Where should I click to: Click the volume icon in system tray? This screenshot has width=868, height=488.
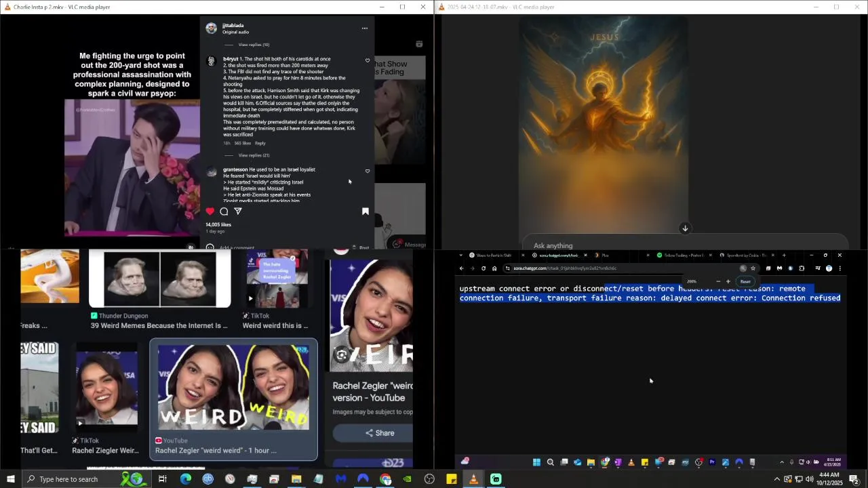pyautogui.click(x=809, y=479)
